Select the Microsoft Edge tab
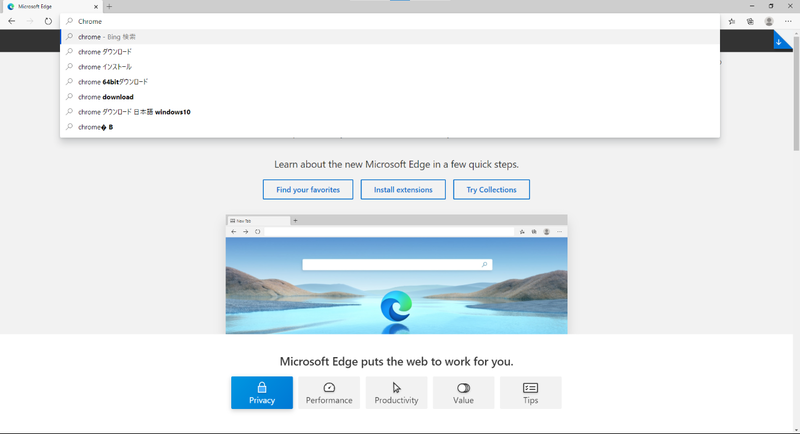This screenshot has width=800, height=434. (x=51, y=7)
